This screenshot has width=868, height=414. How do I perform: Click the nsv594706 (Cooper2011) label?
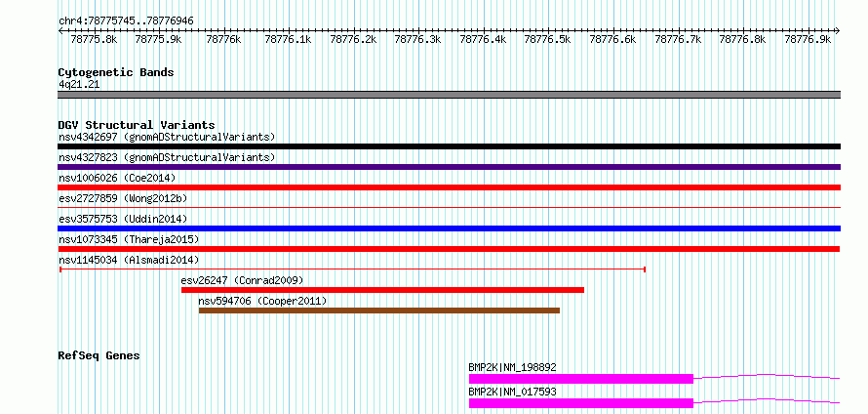coord(263,301)
